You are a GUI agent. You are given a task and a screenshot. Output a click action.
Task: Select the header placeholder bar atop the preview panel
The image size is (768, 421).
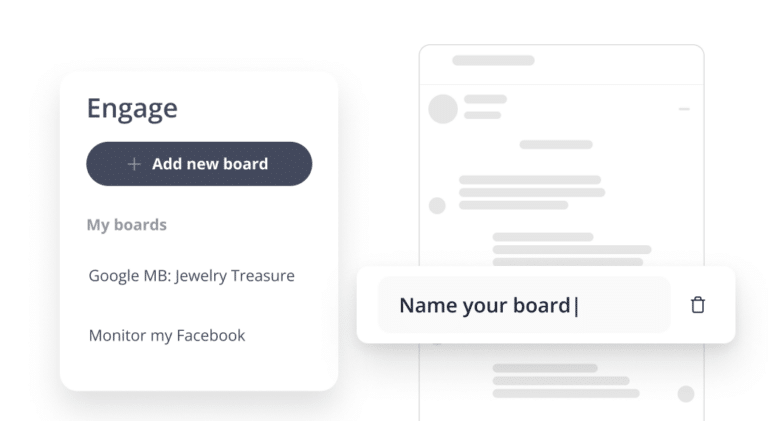(493, 60)
